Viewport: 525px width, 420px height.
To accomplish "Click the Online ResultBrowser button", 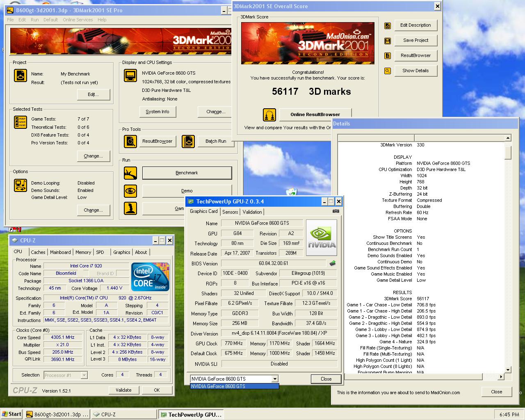I will click(315, 114).
